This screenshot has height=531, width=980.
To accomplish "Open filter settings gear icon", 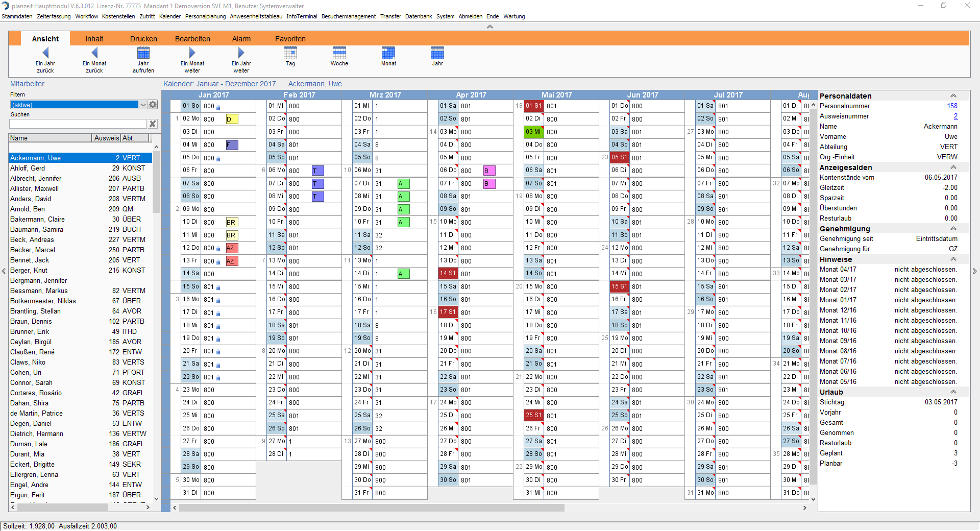I will pos(153,105).
